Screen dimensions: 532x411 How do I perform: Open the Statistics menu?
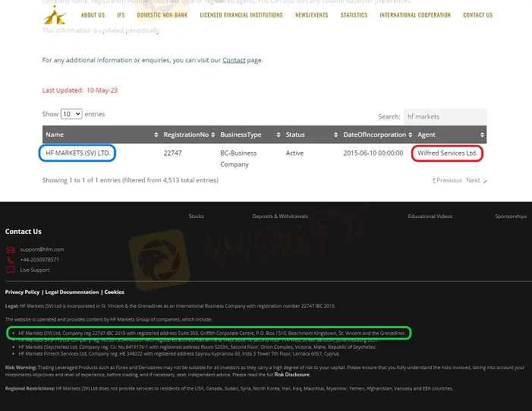[x=354, y=15]
